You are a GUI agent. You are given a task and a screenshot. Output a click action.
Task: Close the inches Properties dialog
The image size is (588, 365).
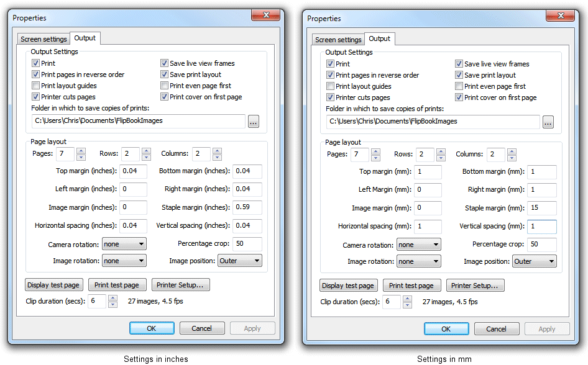click(266, 16)
